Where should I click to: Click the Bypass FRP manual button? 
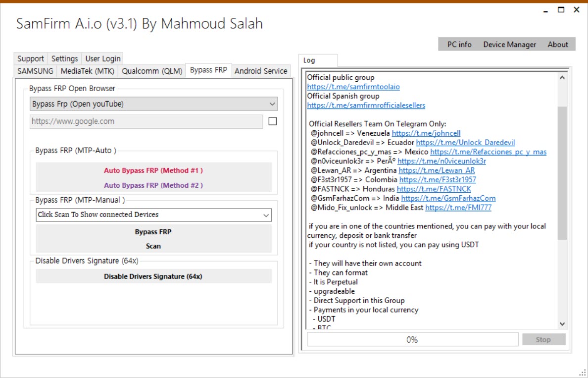pos(153,232)
